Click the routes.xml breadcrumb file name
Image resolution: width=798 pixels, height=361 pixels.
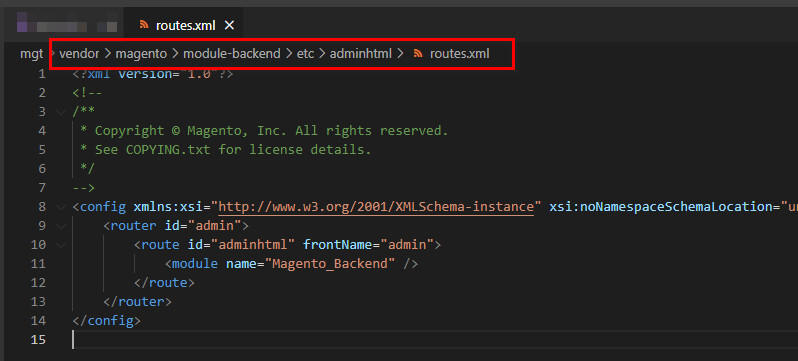point(460,53)
